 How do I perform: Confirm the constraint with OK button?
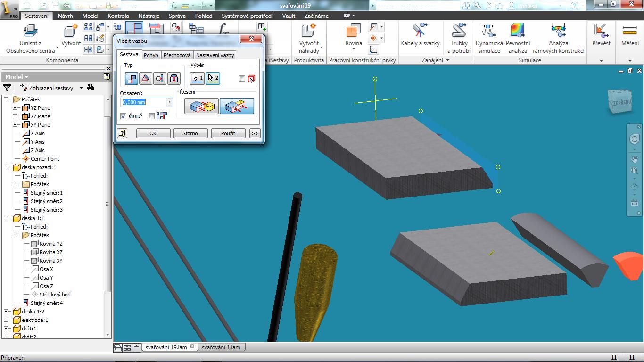[153, 133]
